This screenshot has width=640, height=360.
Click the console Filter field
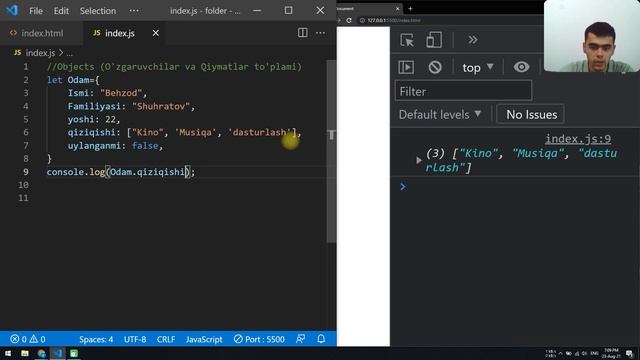pos(463,91)
